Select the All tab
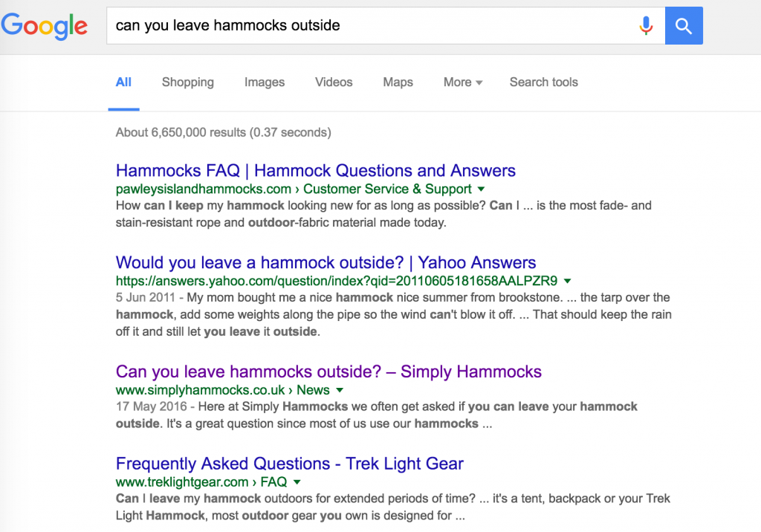The width and height of the screenshot is (761, 532). [x=123, y=82]
